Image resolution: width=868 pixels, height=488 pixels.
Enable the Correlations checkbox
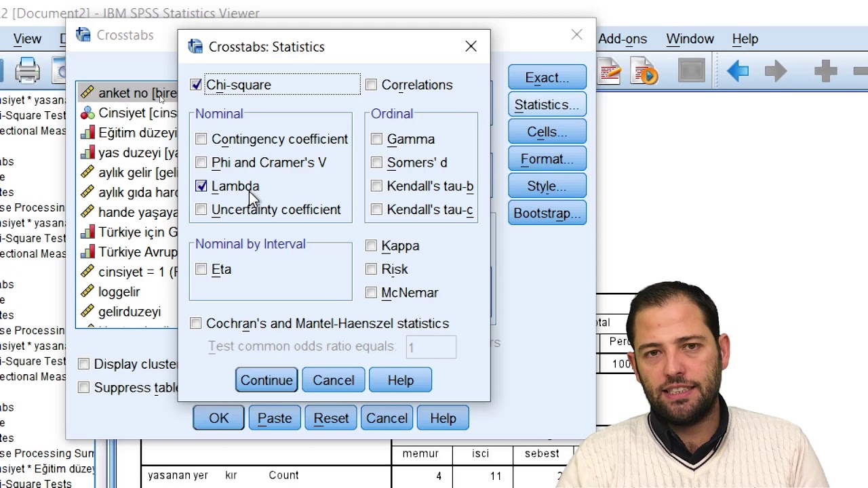(x=371, y=85)
